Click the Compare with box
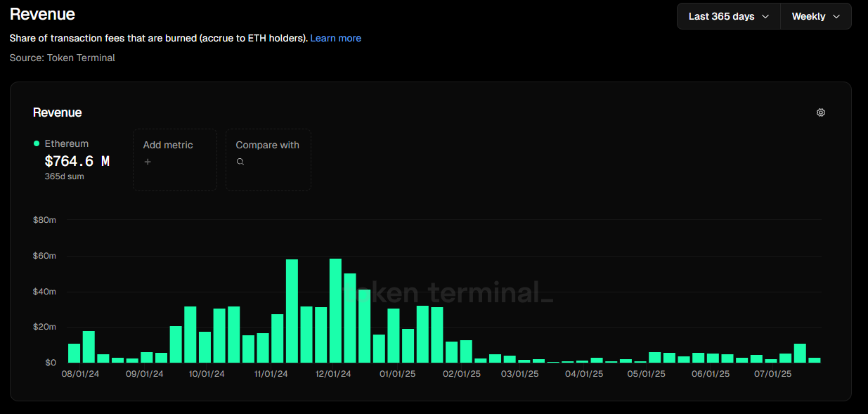 [x=268, y=160]
